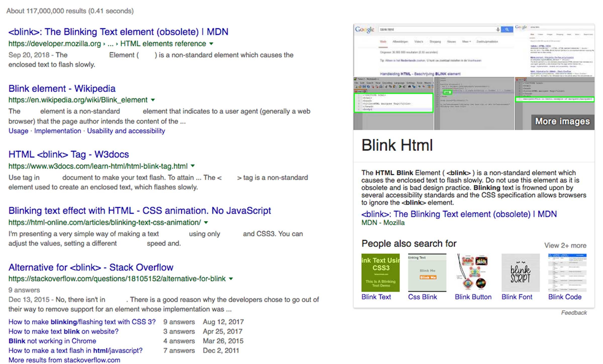Image resolution: width=603 pixels, height=364 pixels.
Task: Select Blink Code table thumbnail
Action: 567,273
